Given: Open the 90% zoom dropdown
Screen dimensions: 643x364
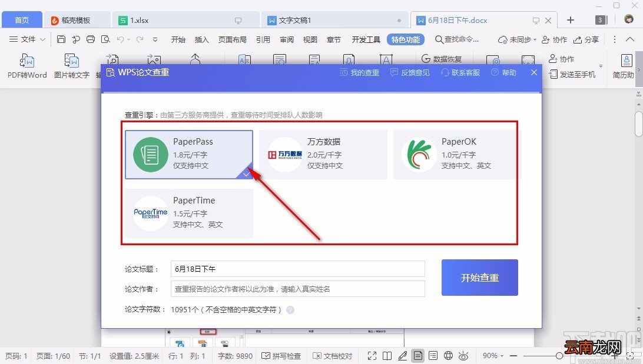Looking at the screenshot, I should [x=493, y=356].
